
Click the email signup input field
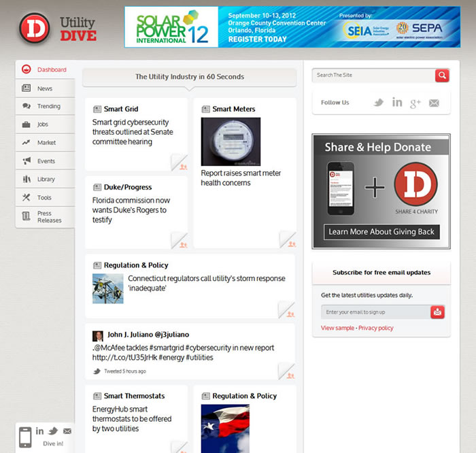point(376,312)
